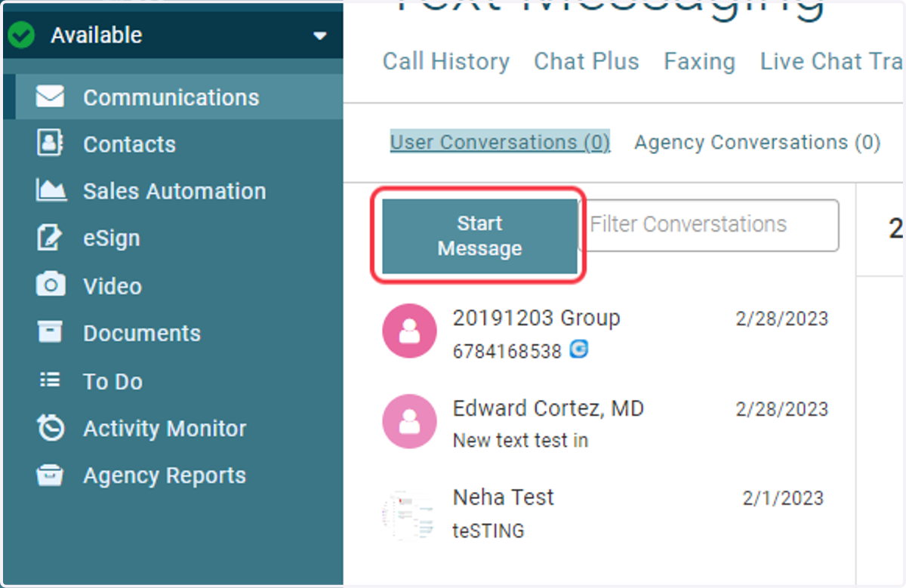Click the Documents archive box icon
Viewport: 906px width, 588px height.
pos(51,333)
